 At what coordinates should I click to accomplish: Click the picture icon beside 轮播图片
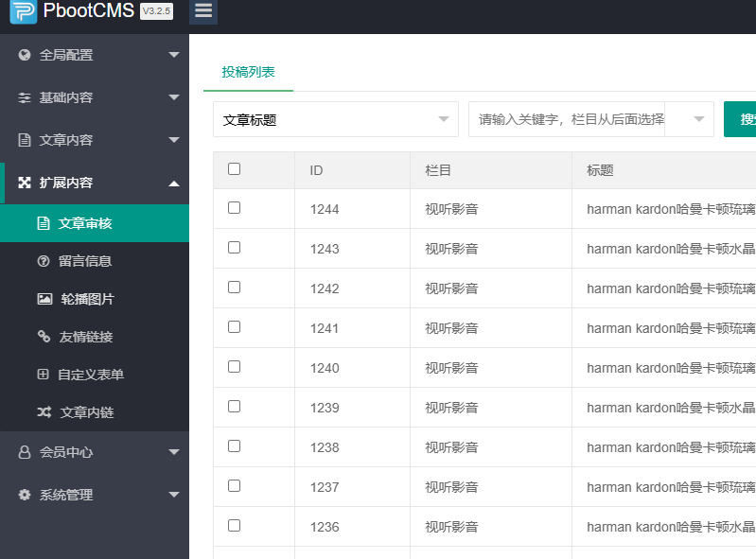[x=44, y=299]
